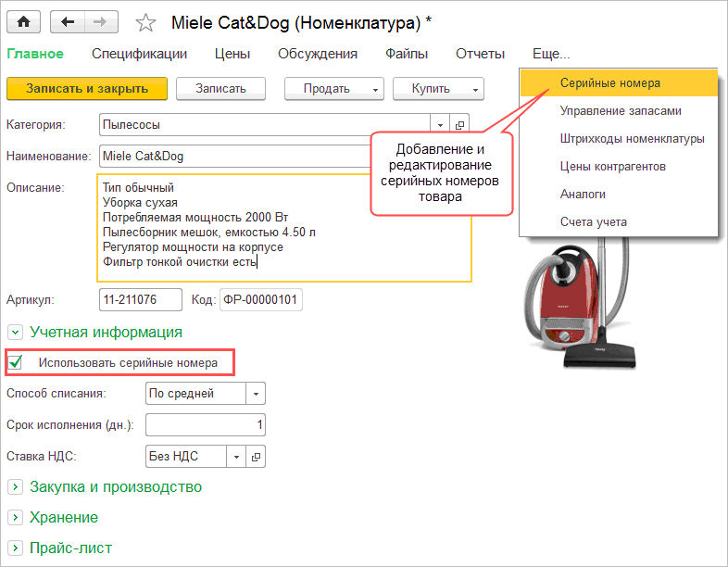
Task: Open the Купить button dropdown arrow
Action: (475, 89)
